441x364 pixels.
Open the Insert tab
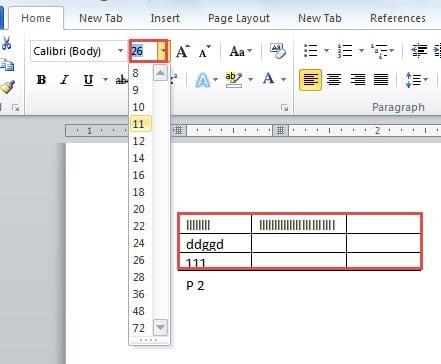165,18
